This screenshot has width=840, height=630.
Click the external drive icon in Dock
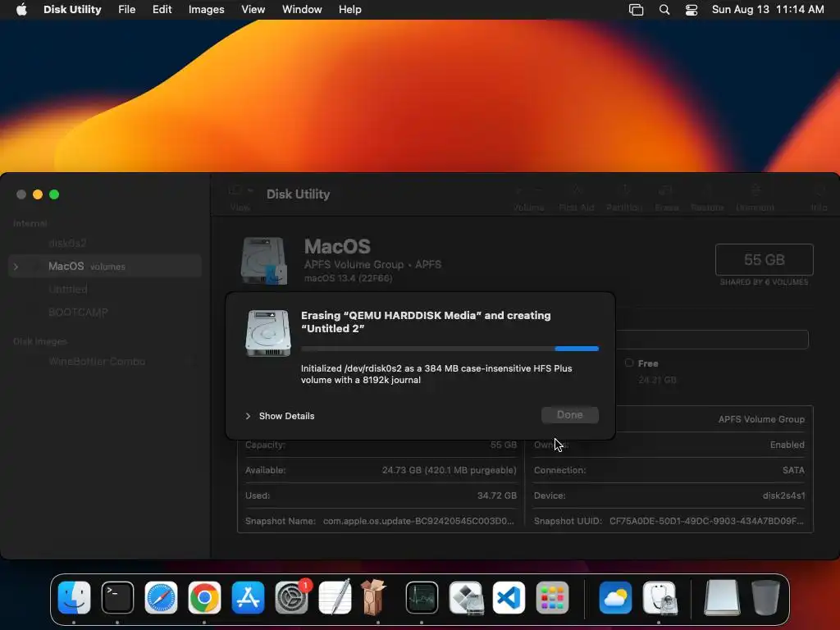coord(722,597)
